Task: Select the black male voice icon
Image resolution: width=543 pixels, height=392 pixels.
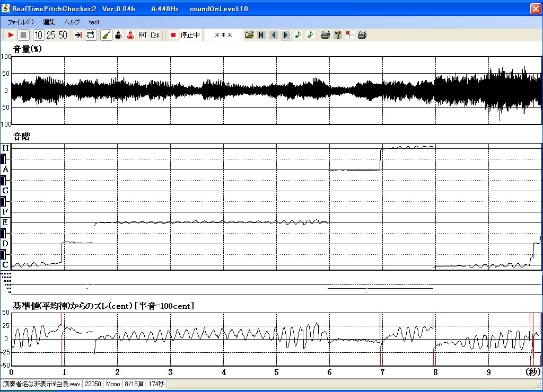Action: (118, 35)
